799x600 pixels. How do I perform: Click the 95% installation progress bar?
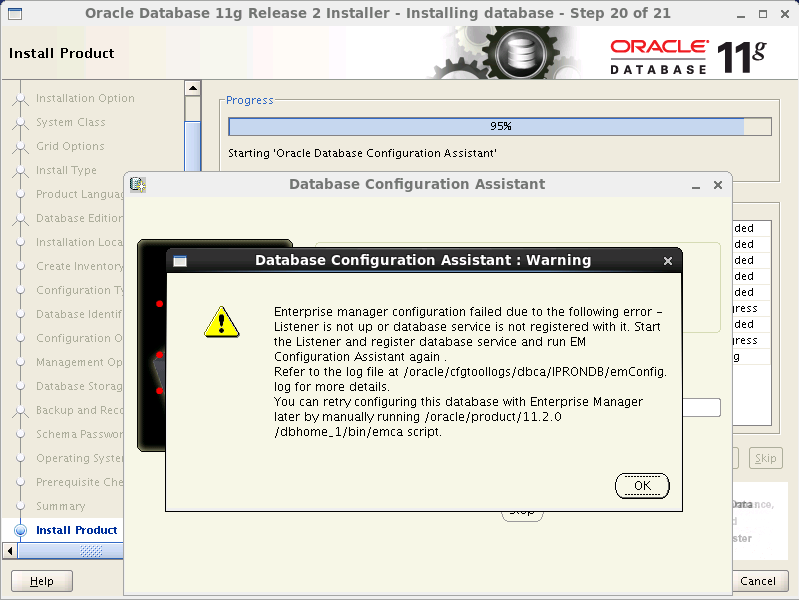[x=499, y=127]
